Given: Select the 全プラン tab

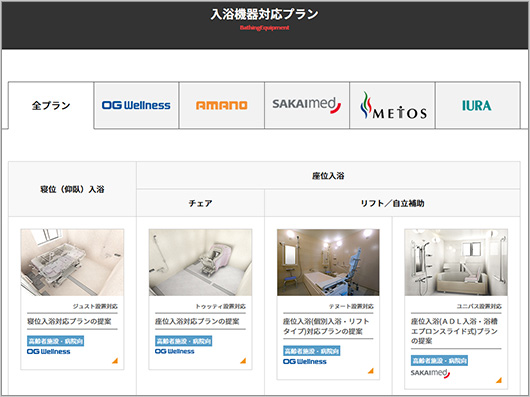Looking at the screenshot, I should (x=51, y=105).
